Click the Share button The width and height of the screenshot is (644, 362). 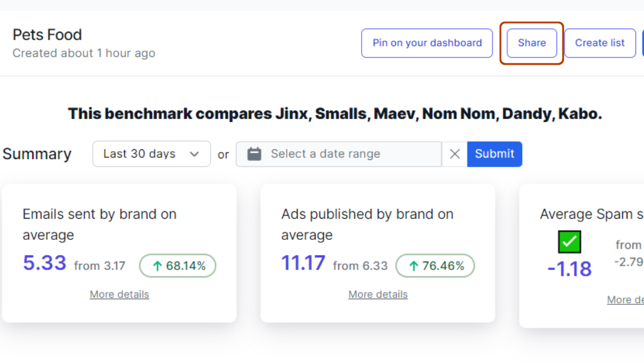point(532,43)
